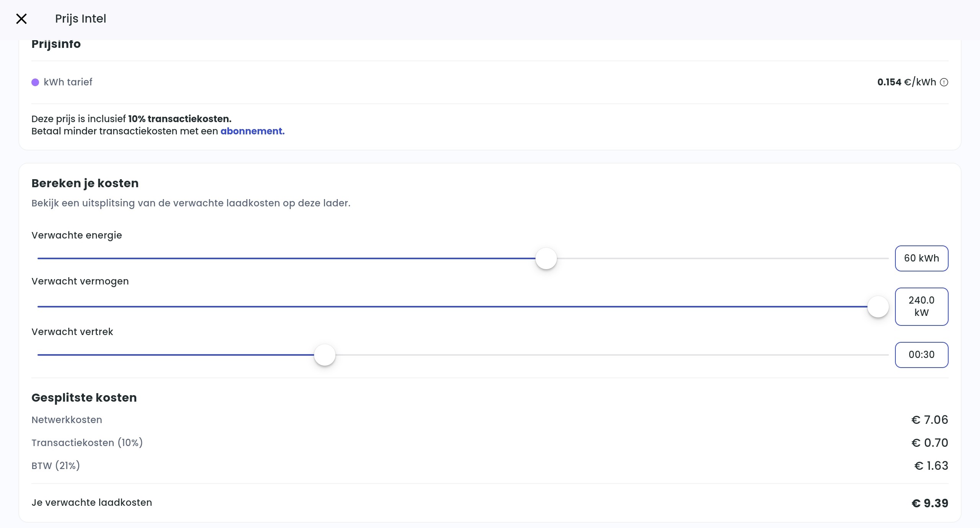
Task: Focus the 60 kWh input field
Action: coord(921,258)
